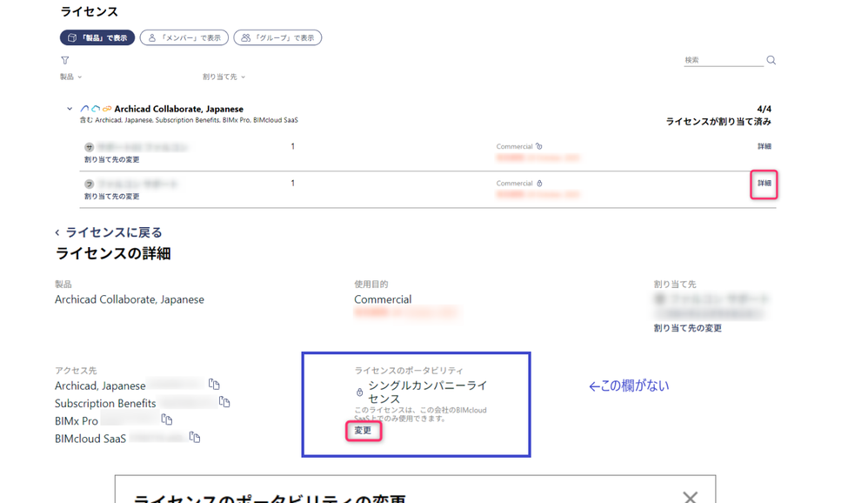The width and height of the screenshot is (868, 503).
Task: Select the ライセンスの詳細 heading
Action: 113,254
